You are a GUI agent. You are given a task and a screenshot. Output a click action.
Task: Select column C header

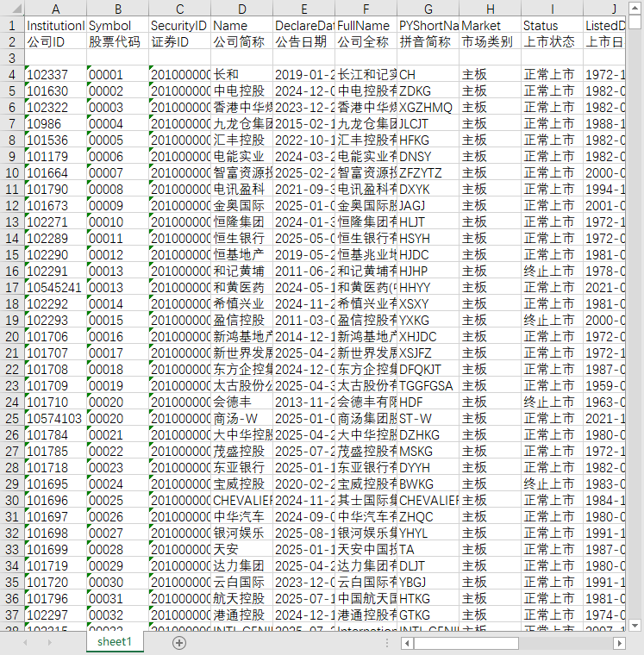click(x=179, y=9)
